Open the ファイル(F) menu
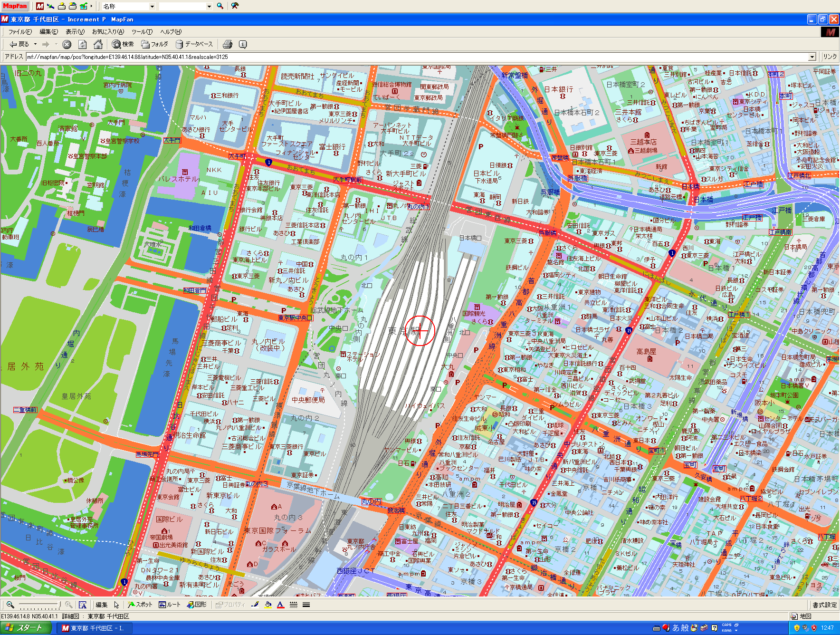840x635 pixels. pyautogui.click(x=20, y=32)
